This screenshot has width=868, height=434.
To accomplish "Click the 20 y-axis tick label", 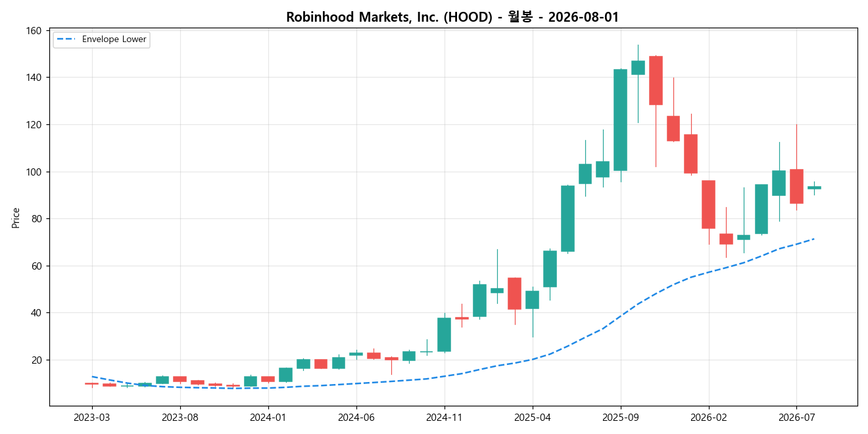I will click(x=37, y=360).
